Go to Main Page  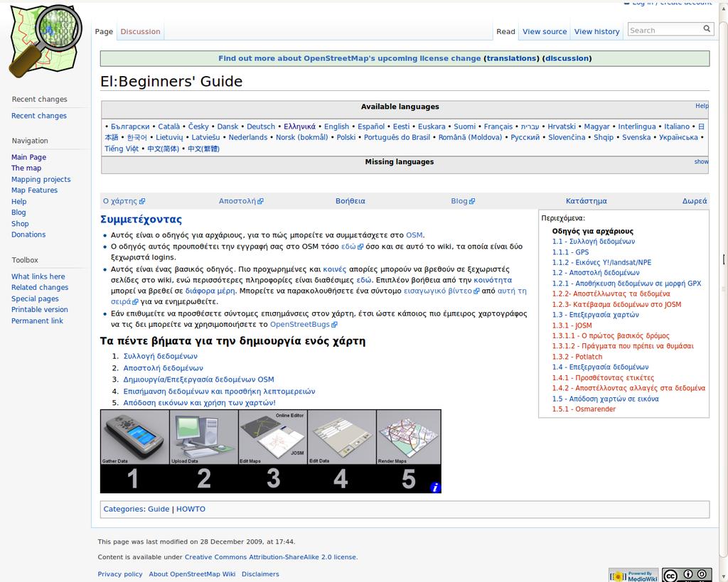tap(28, 157)
